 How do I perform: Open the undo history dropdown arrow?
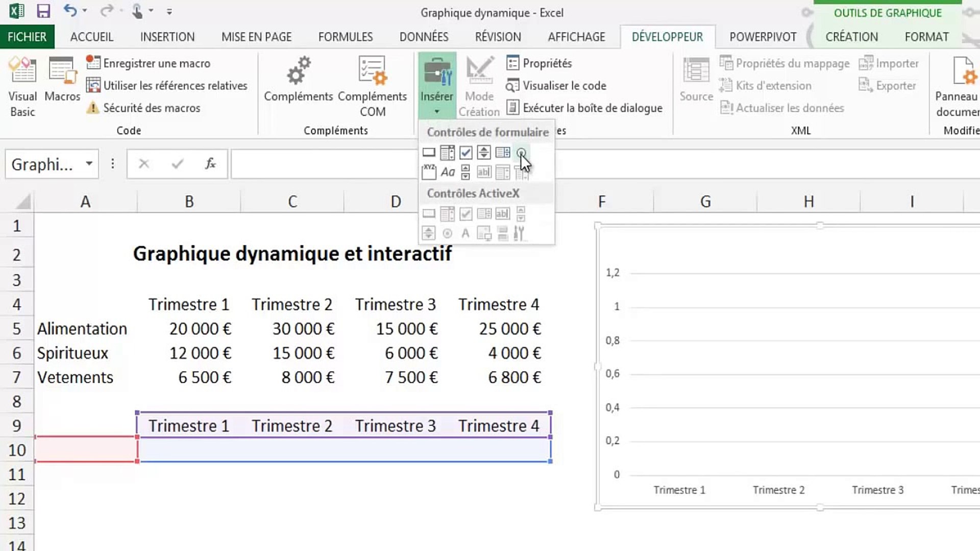point(85,11)
